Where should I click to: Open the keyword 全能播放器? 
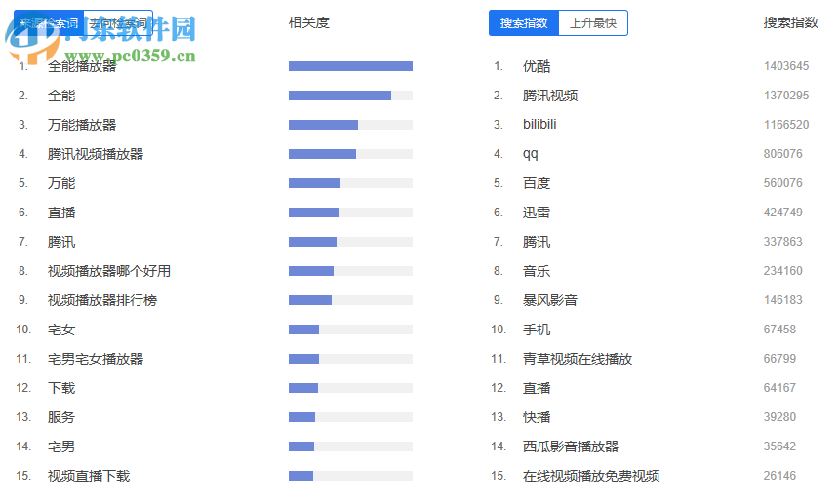coord(82,66)
